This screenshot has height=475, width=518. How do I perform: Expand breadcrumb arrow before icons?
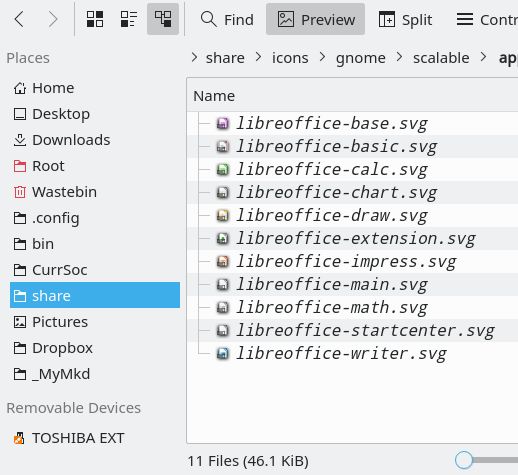(x=258, y=58)
